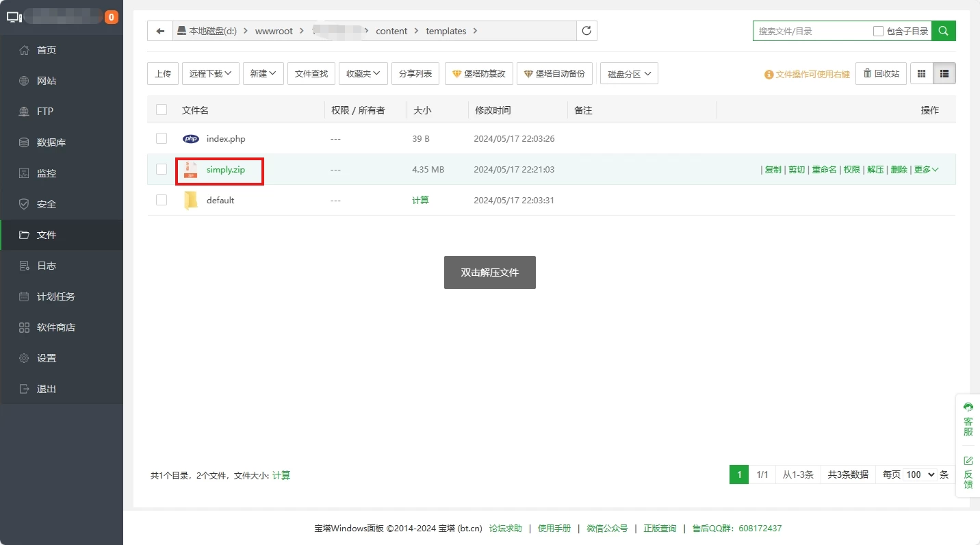Screen dimensions: 980x545
Task: Click the default folder icon
Action: [x=191, y=201]
